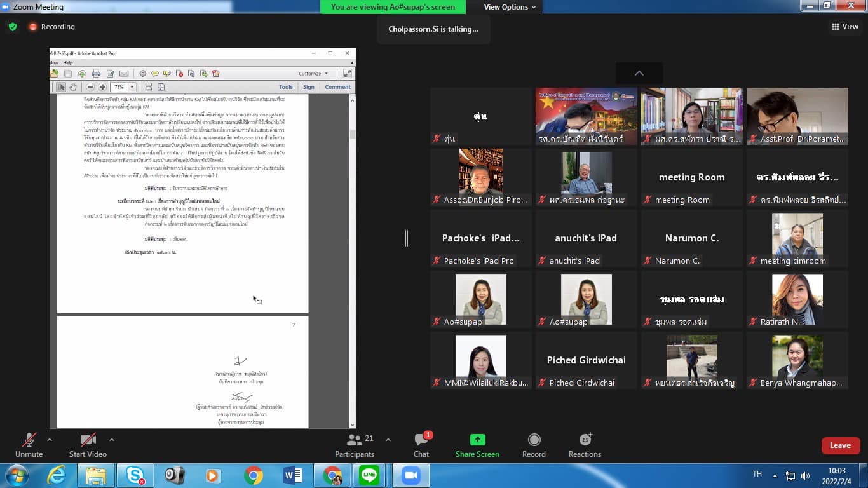The width and height of the screenshot is (868, 488).
Task: Open the Chat panel
Action: click(421, 445)
